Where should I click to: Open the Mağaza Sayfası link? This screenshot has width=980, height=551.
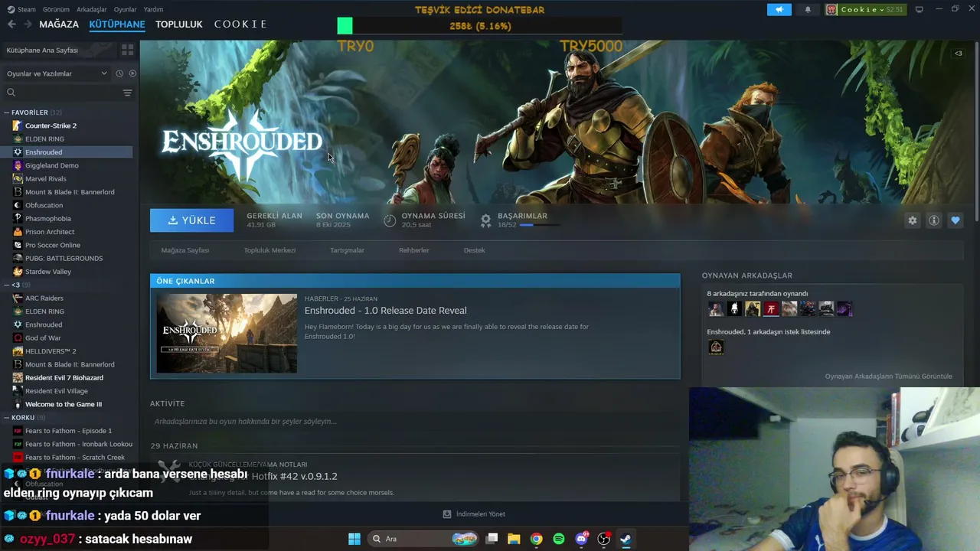(185, 250)
